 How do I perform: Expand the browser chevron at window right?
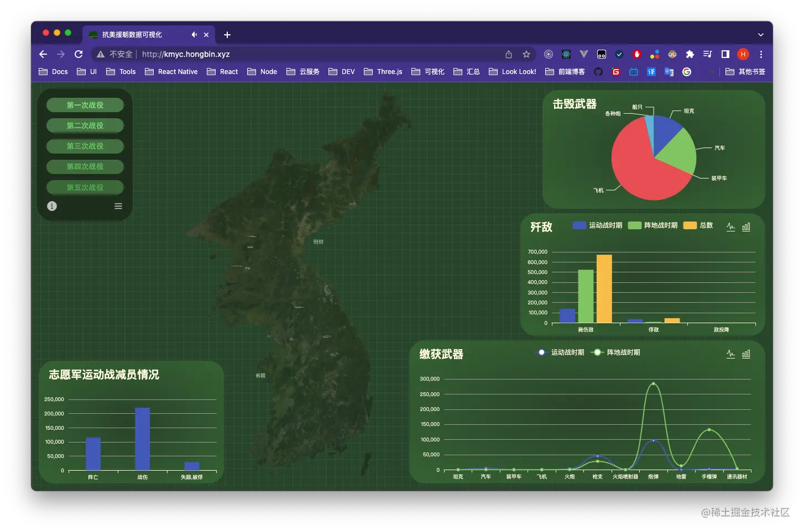pos(761,34)
